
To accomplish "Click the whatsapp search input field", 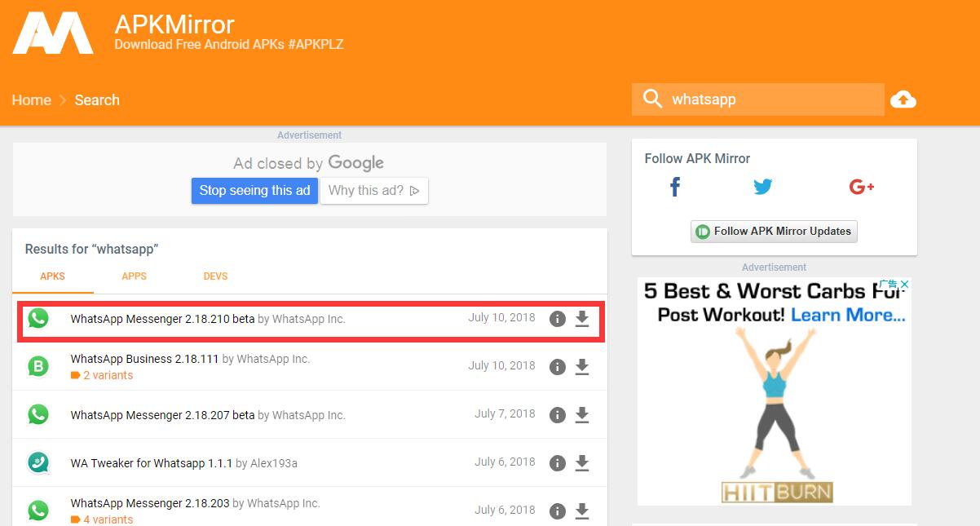I will [757, 99].
